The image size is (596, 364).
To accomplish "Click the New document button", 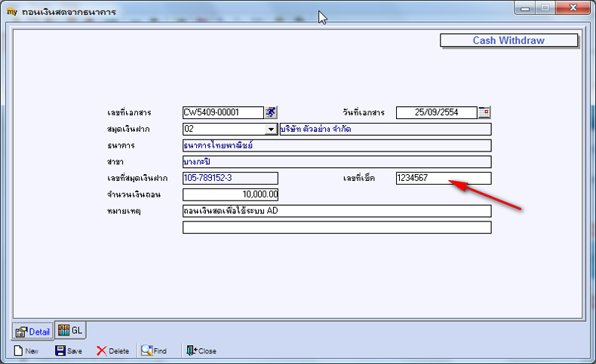I will point(26,350).
